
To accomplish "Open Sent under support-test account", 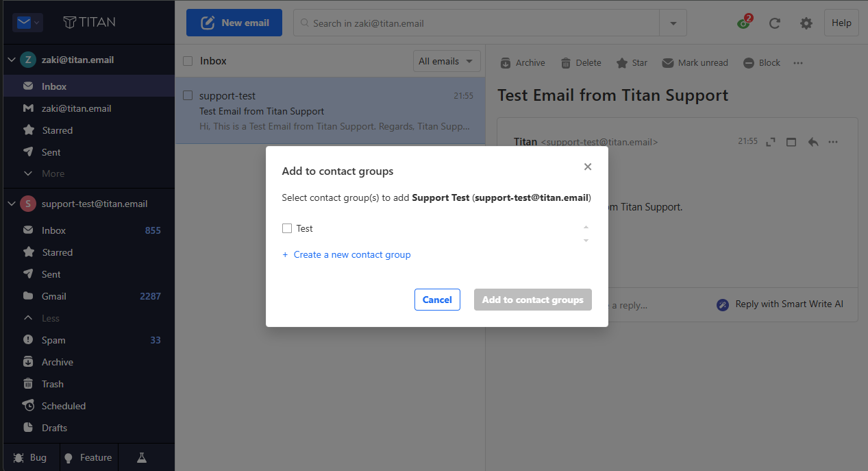I will [89, 274].
